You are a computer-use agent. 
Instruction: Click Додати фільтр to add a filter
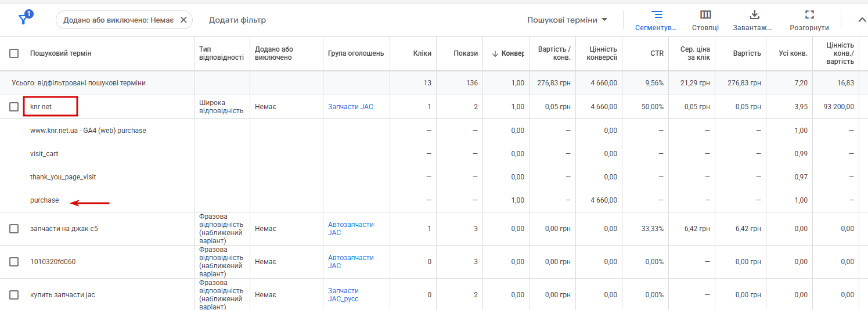237,20
